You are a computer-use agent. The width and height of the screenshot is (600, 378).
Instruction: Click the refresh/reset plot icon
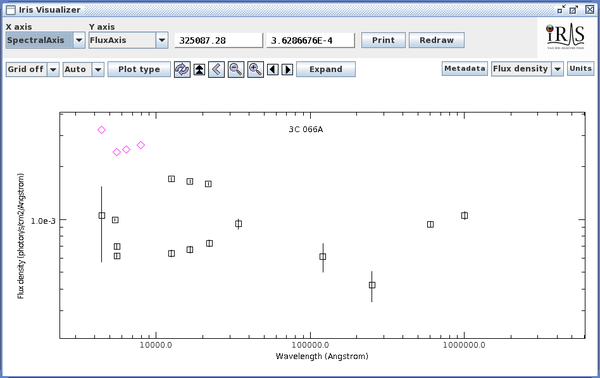182,70
